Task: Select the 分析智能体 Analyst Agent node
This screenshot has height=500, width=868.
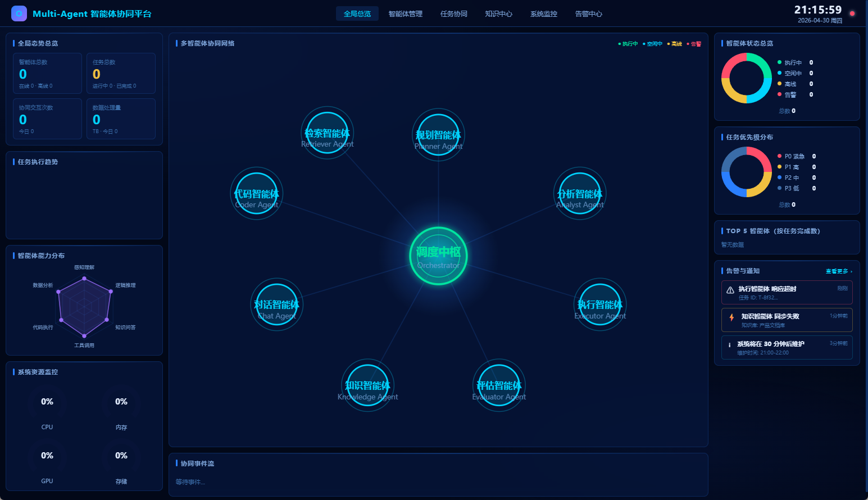Action: pos(580,193)
